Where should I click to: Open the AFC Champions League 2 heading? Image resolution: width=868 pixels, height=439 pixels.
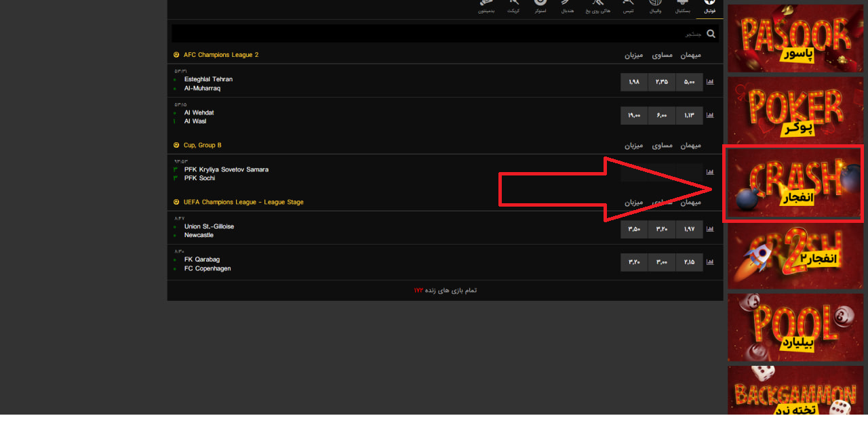220,55
